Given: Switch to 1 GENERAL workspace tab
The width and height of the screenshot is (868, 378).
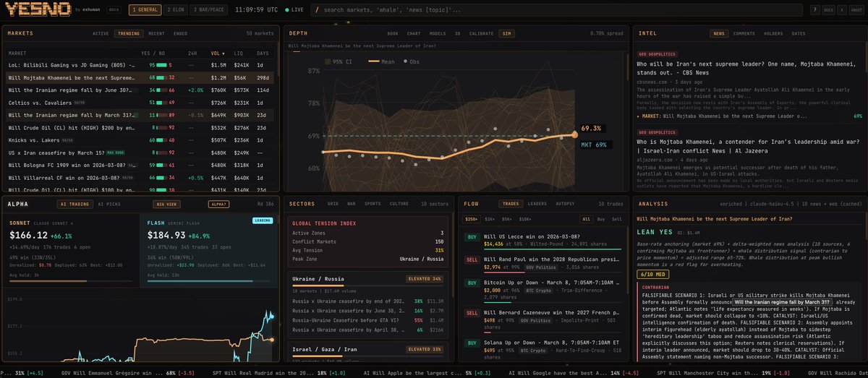Looking at the screenshot, I should click(144, 10).
